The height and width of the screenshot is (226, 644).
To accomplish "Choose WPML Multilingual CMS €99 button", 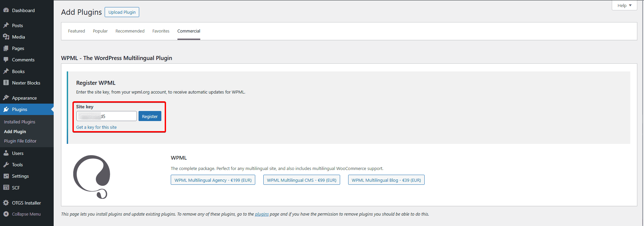I will coord(302,180).
